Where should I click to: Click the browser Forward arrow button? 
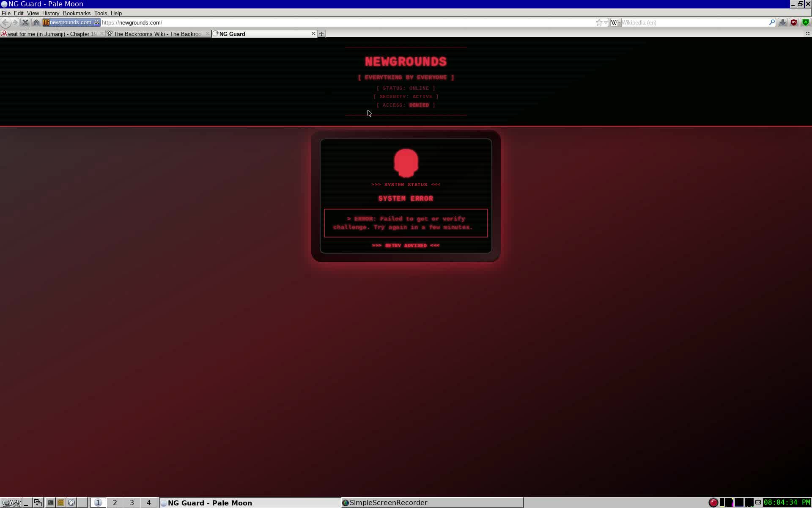pyautogui.click(x=15, y=22)
